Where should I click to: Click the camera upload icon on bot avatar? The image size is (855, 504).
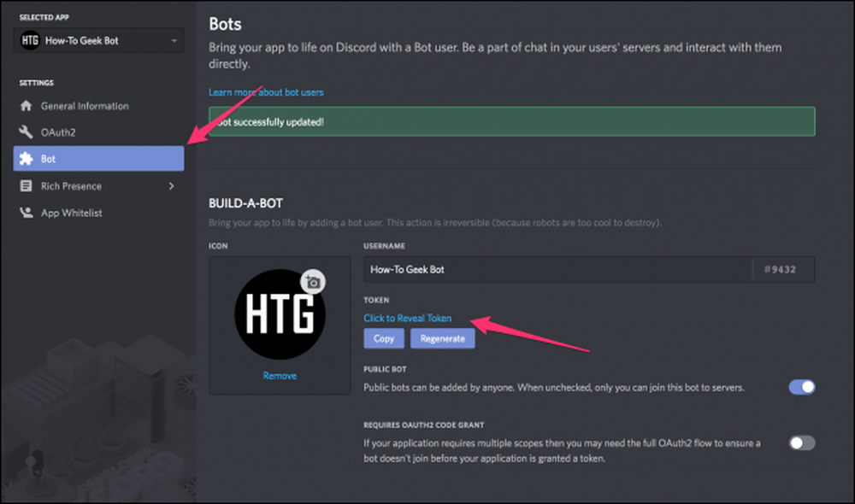pyautogui.click(x=313, y=282)
